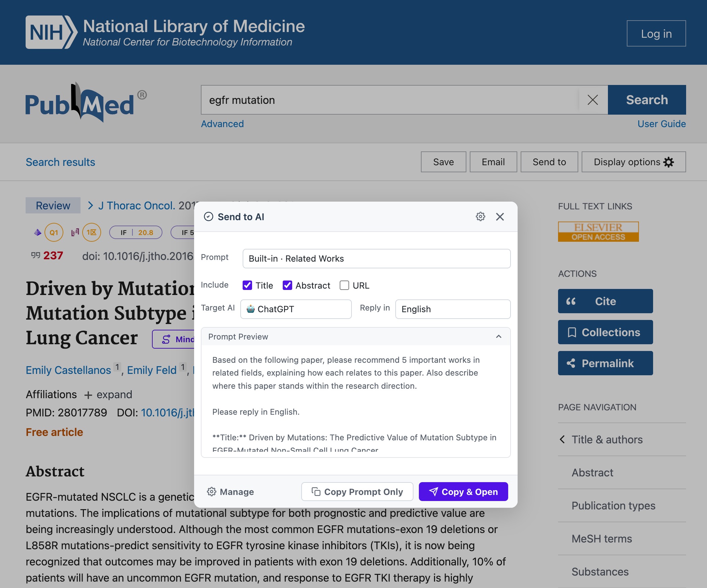Open the Target AI ChatGPT dropdown
Viewport: 707px width, 588px height.
(x=296, y=309)
